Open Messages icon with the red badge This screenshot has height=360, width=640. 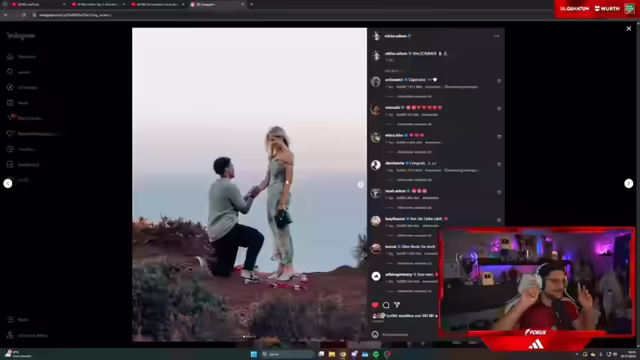(11, 118)
